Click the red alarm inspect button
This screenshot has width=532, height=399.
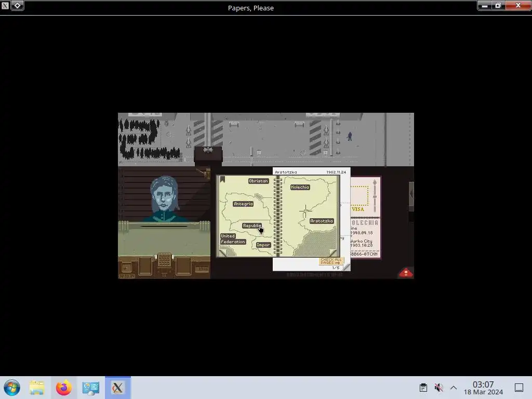point(406,272)
